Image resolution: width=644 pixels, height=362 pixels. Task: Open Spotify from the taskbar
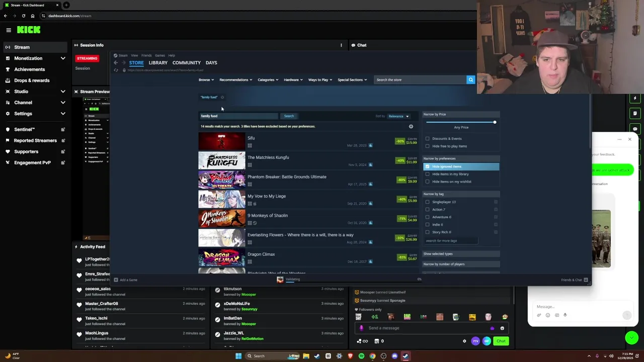coord(361,356)
